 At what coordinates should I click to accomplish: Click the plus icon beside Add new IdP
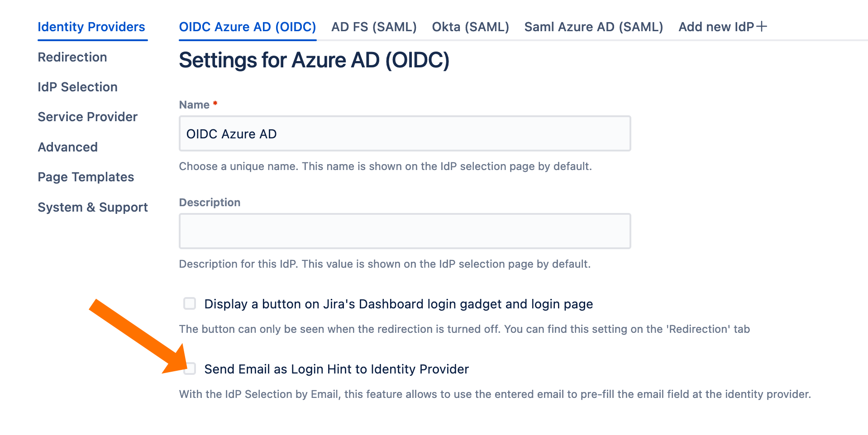coord(762,27)
